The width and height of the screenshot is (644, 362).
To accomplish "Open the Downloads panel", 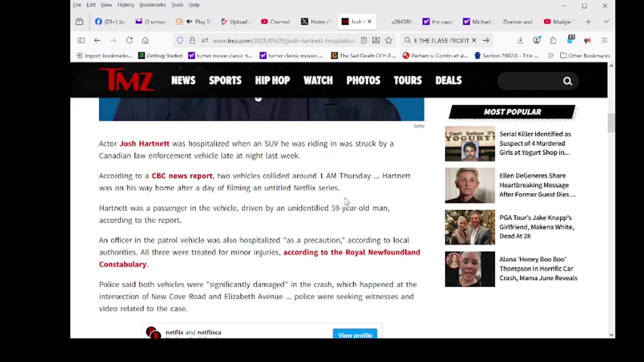I will pos(520,40).
